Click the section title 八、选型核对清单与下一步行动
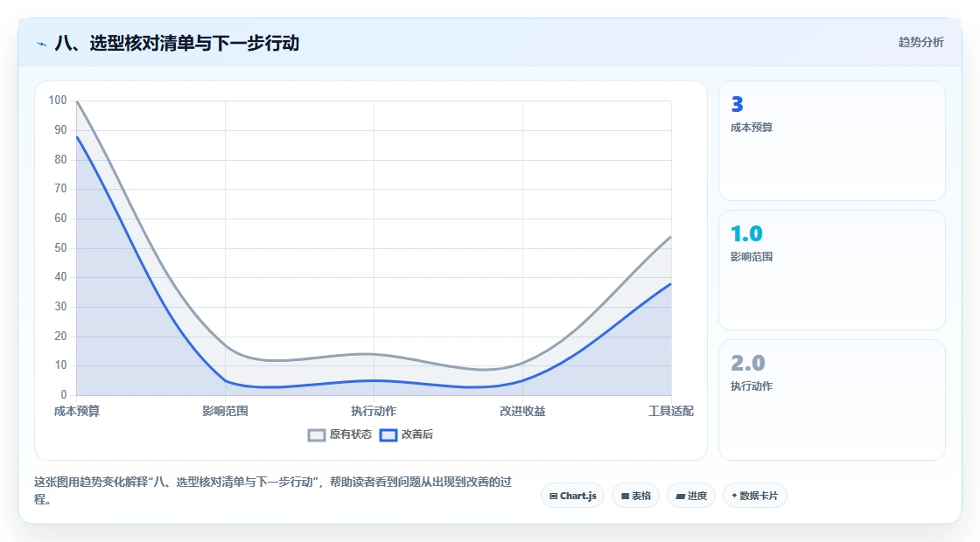The image size is (980, 542). click(177, 43)
